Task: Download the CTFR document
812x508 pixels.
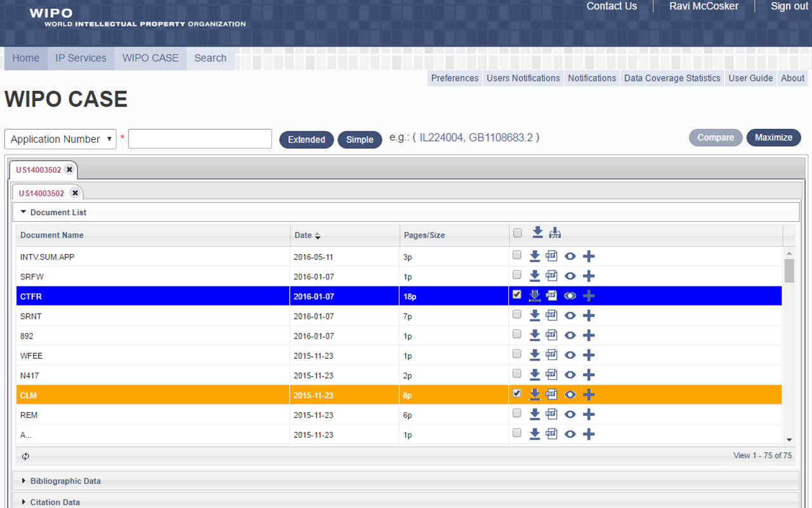Action: (535, 295)
